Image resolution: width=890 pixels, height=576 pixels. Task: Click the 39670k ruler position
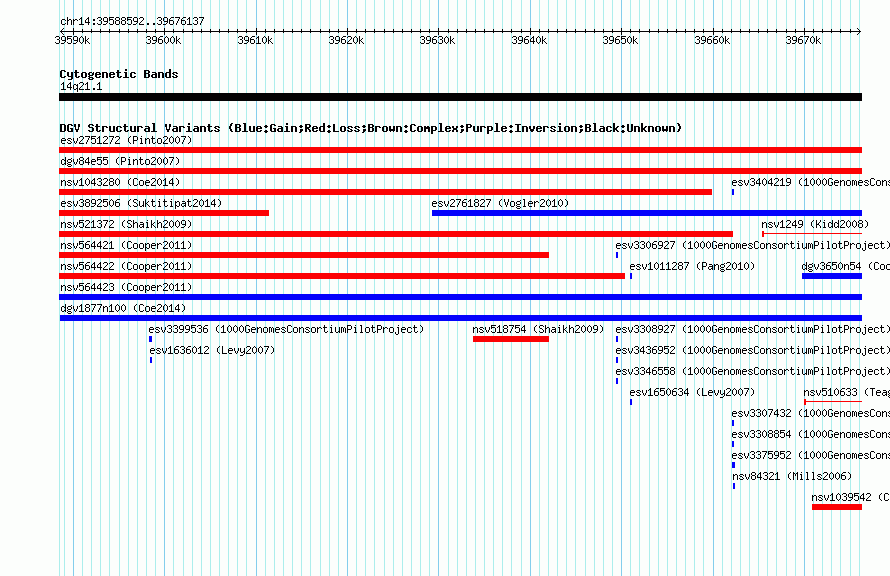[803, 40]
